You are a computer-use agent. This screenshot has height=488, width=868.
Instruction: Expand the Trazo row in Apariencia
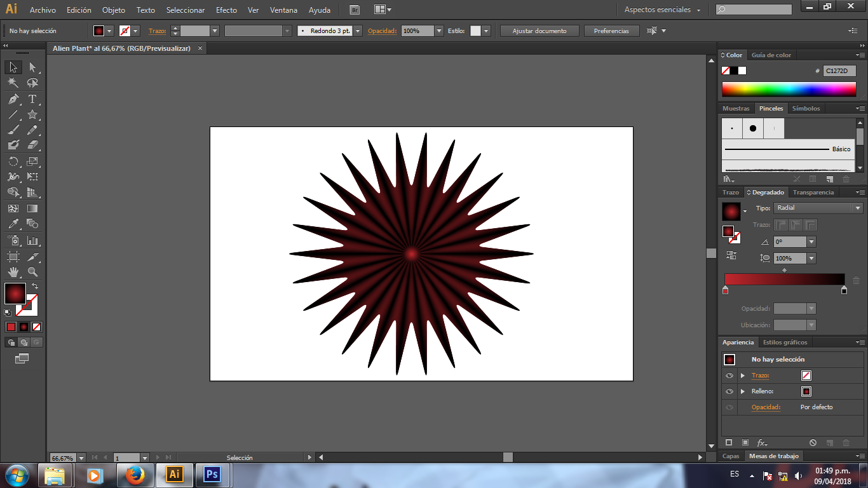click(742, 376)
